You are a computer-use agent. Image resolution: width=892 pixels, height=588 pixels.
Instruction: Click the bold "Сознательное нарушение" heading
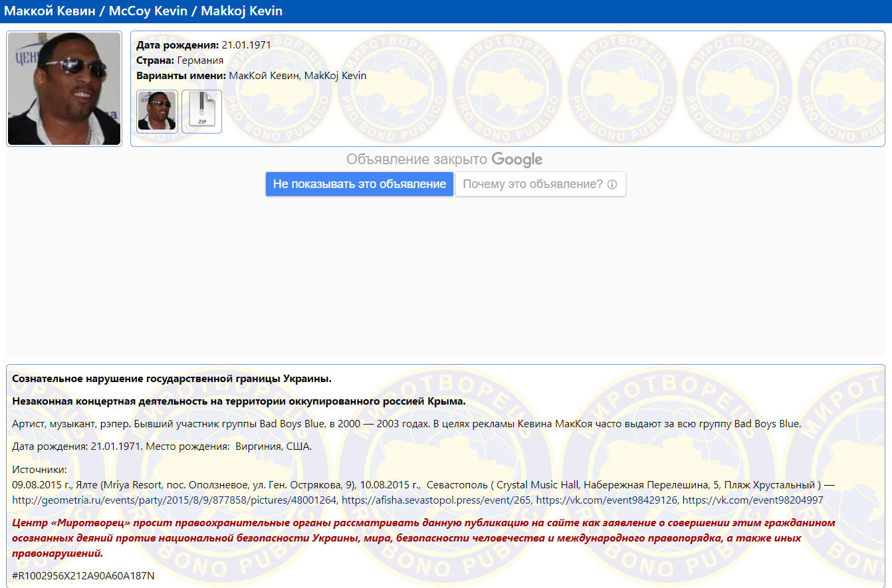[x=171, y=379]
